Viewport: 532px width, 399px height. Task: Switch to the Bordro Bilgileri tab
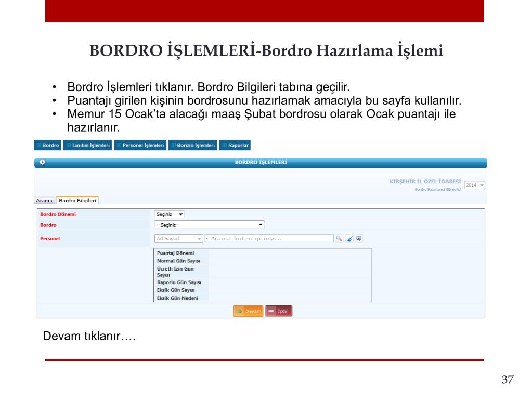point(77,200)
